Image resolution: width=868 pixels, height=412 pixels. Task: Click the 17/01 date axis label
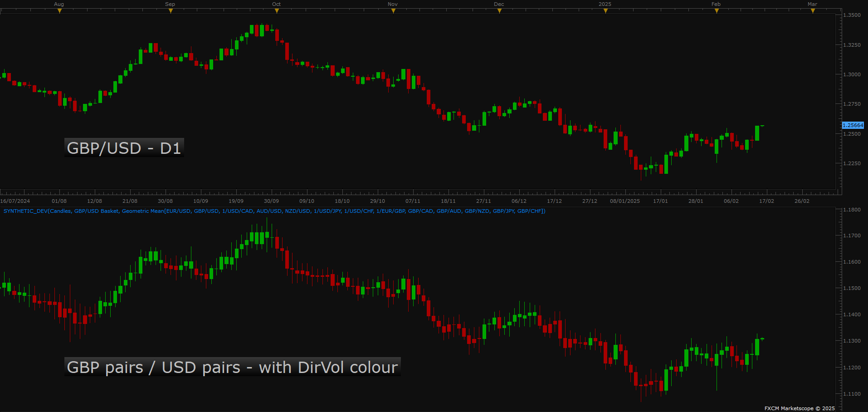660,201
